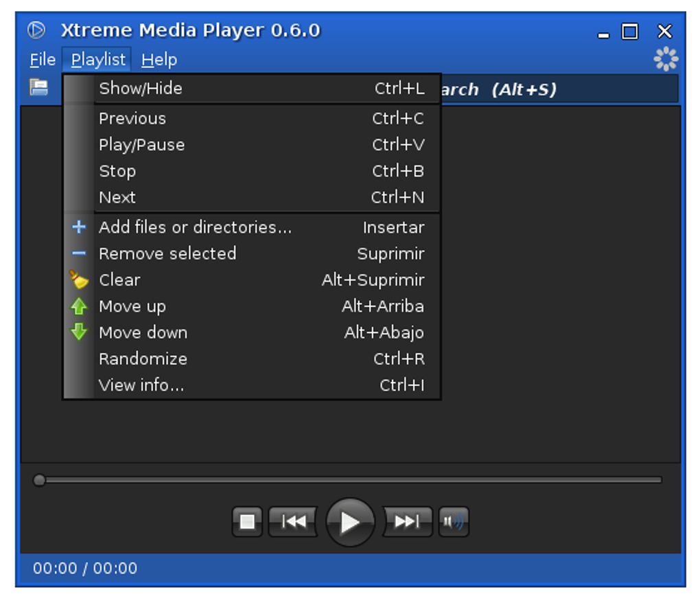Close the open Playlist menu
The width and height of the screenshot is (700, 605).
pyautogui.click(x=97, y=60)
